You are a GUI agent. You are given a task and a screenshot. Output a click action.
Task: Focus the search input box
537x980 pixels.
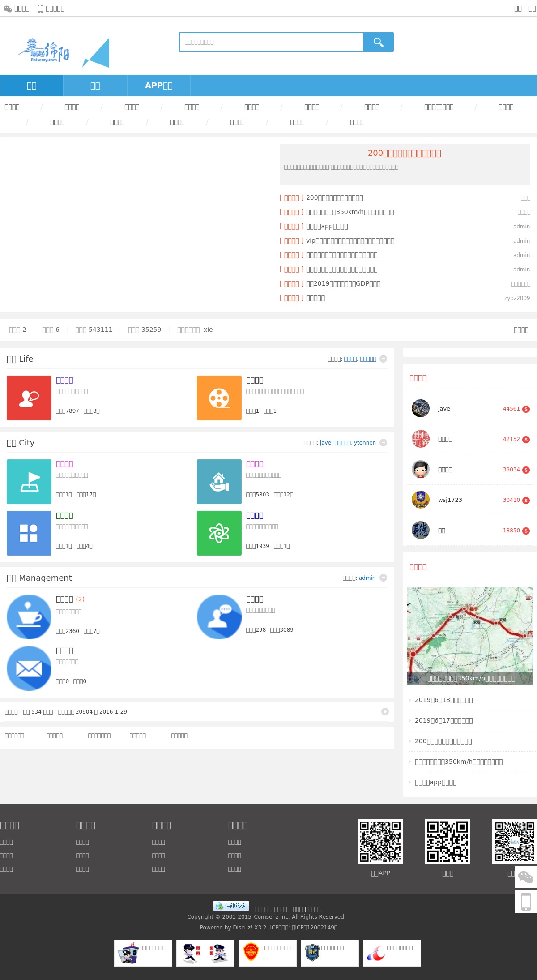point(271,42)
